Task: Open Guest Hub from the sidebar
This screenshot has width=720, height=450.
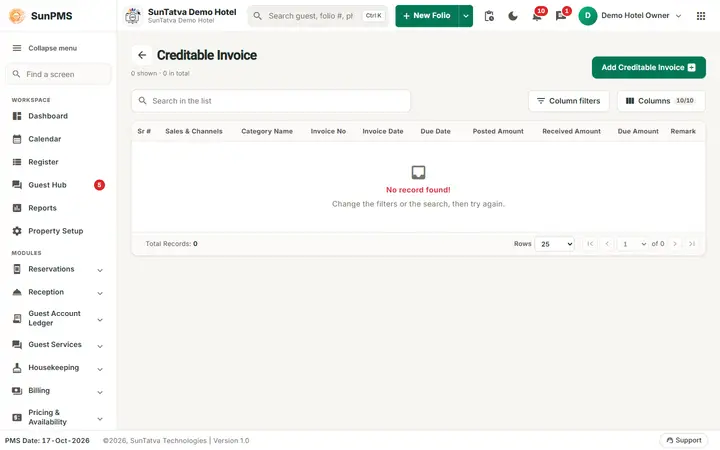Action: [x=58, y=185]
